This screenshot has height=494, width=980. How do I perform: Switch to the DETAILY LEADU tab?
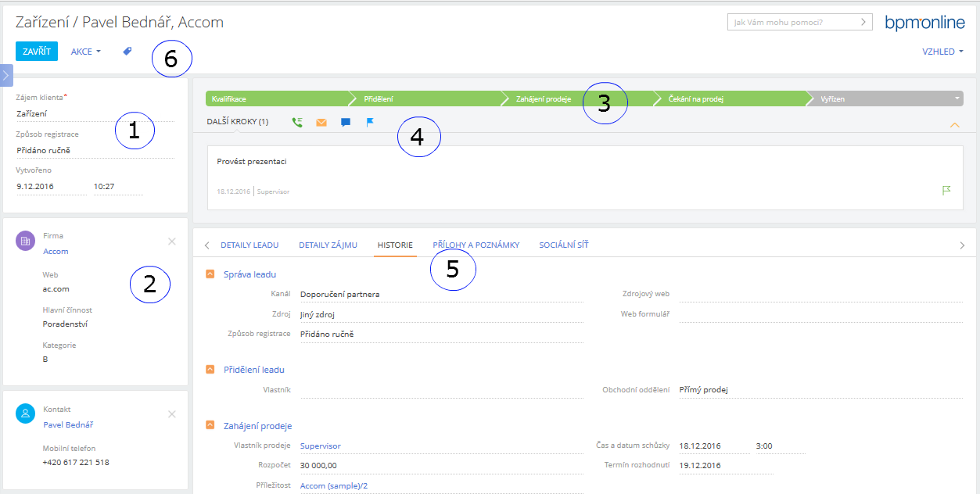pyautogui.click(x=249, y=245)
